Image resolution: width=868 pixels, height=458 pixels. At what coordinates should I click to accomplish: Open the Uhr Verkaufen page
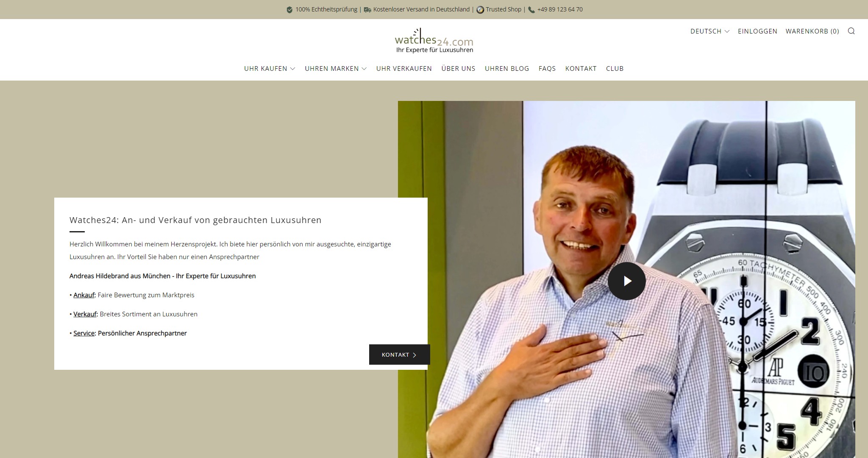(x=404, y=68)
